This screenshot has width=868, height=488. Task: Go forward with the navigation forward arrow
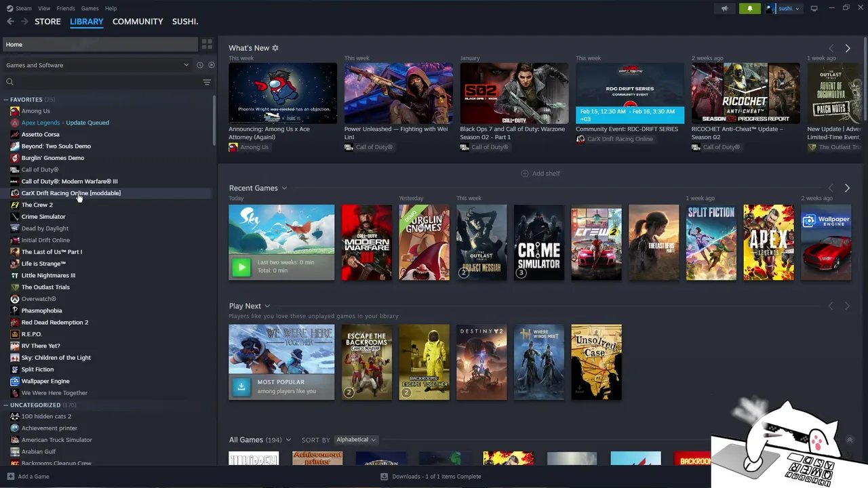[x=24, y=22]
